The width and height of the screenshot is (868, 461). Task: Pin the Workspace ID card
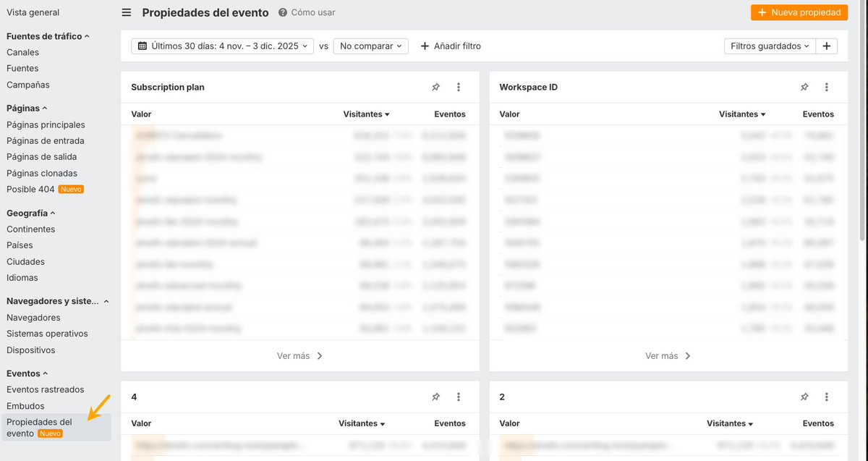(804, 87)
